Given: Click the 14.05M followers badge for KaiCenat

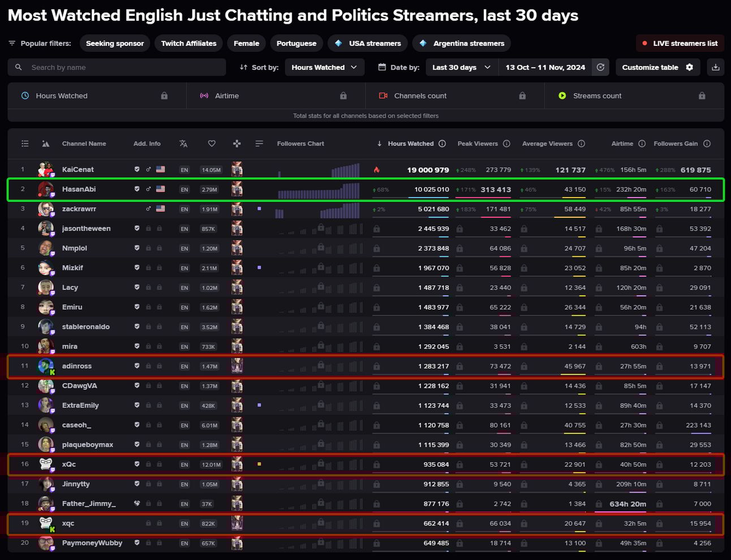Looking at the screenshot, I should pyautogui.click(x=211, y=170).
